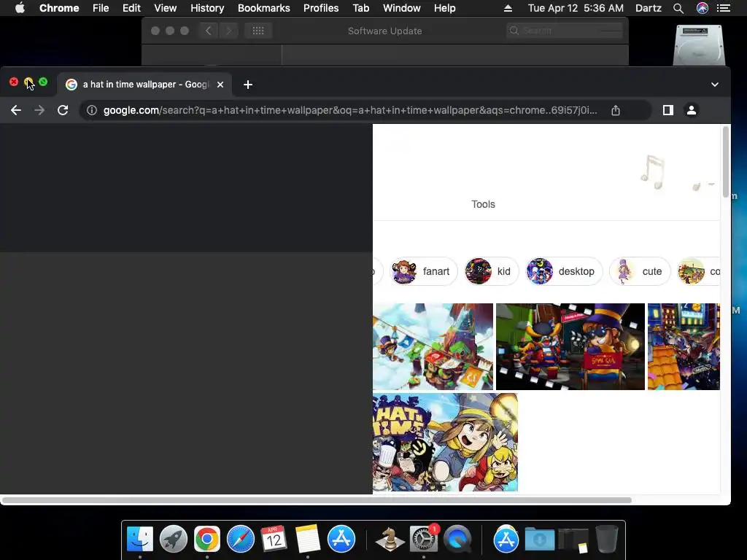Close the 'a hat in time wallpaper' tab
Image resolution: width=747 pixels, height=560 pixels.
[220, 85]
